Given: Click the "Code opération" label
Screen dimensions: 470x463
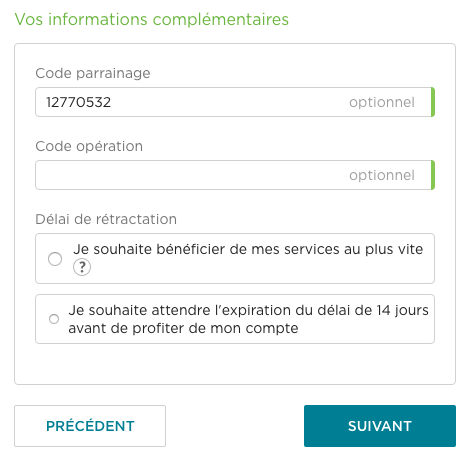Looking at the screenshot, I should pyautogui.click(x=89, y=146).
